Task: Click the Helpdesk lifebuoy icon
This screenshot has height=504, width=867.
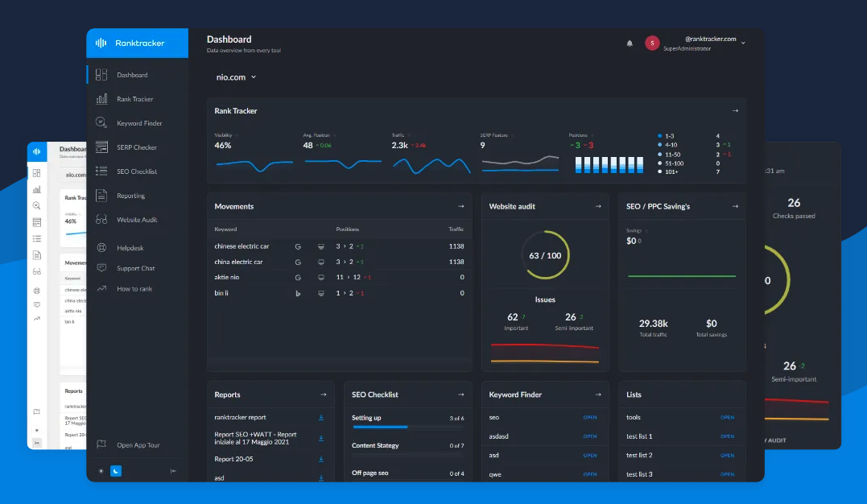Action: [101, 248]
